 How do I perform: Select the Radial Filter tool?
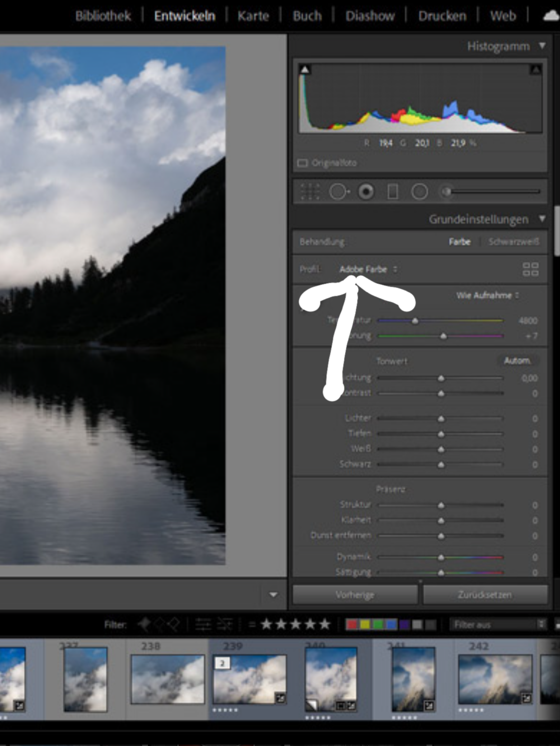[419, 192]
